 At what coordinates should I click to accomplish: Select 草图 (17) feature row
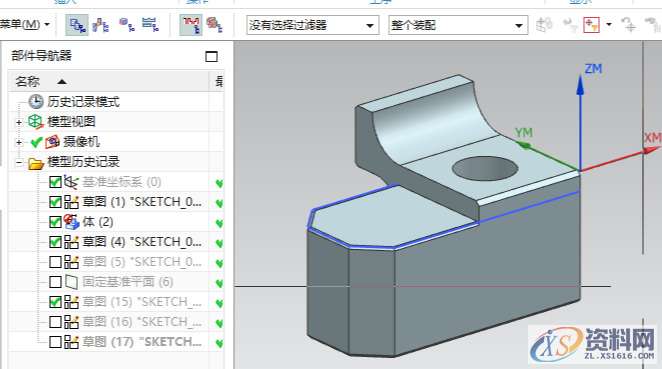(142, 342)
